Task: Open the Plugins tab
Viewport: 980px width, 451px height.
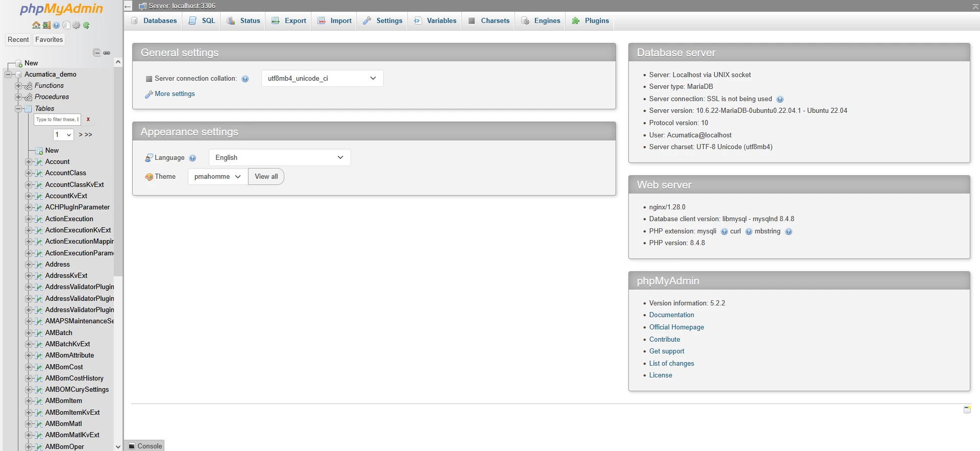Action: 590,21
